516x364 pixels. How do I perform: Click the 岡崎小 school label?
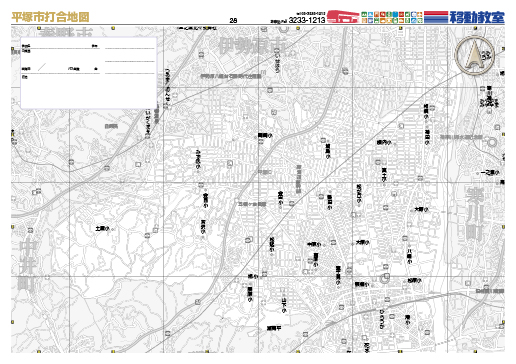pyautogui.click(x=265, y=136)
